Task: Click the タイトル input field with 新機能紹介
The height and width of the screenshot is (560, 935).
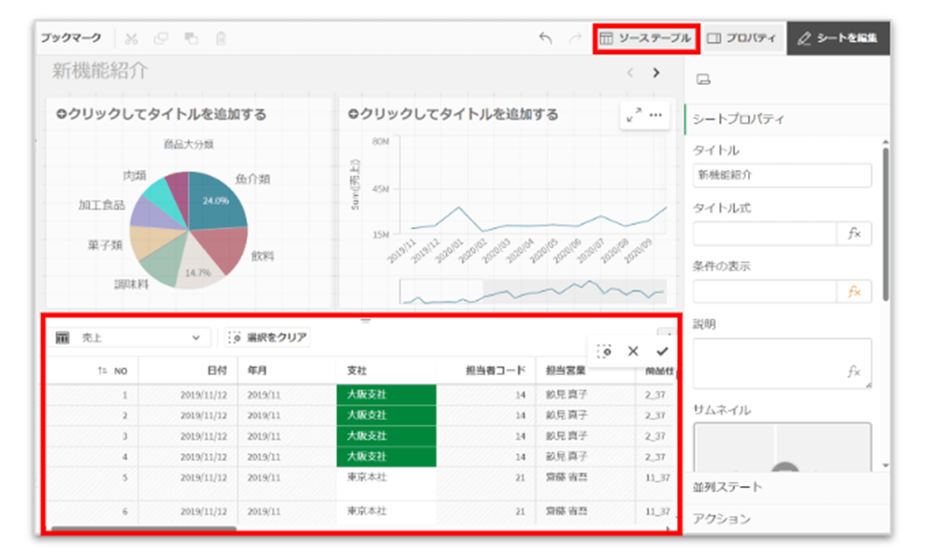Action: point(782,175)
